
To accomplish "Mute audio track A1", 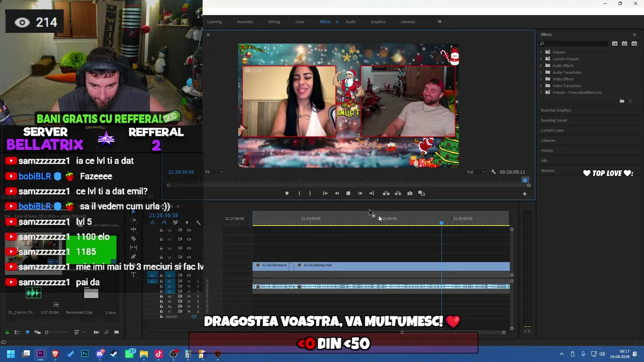I will [x=189, y=282].
